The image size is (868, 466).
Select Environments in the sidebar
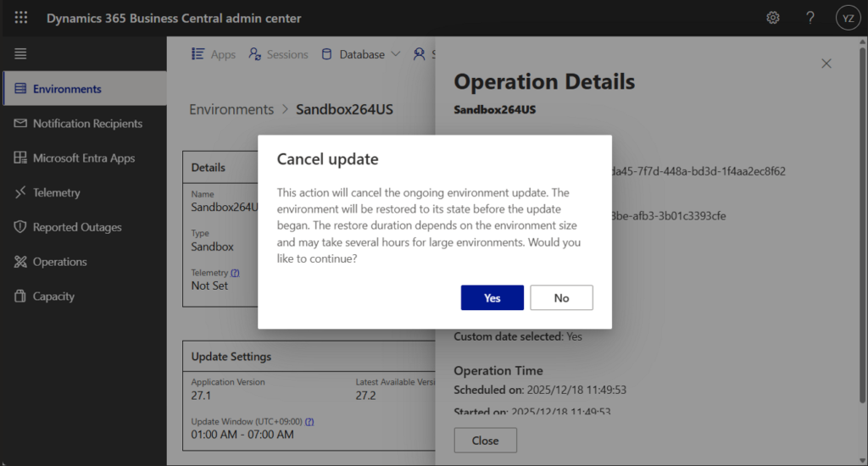coord(67,89)
